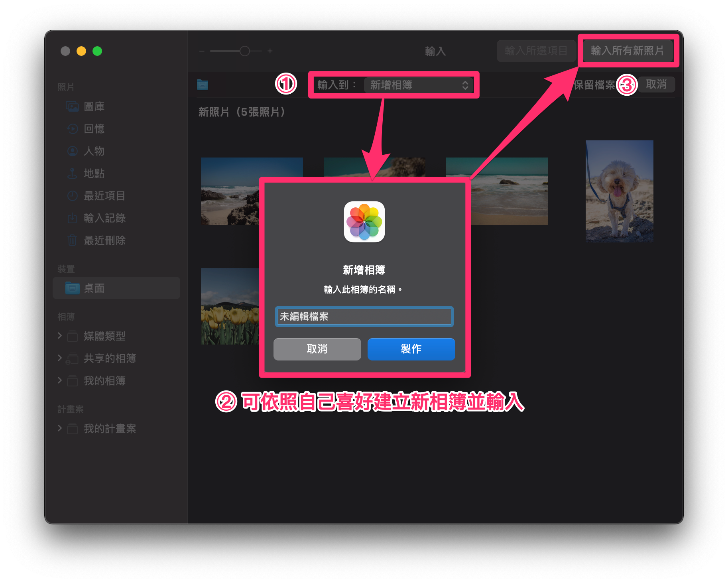Select the dog photo thumbnail

tap(619, 191)
